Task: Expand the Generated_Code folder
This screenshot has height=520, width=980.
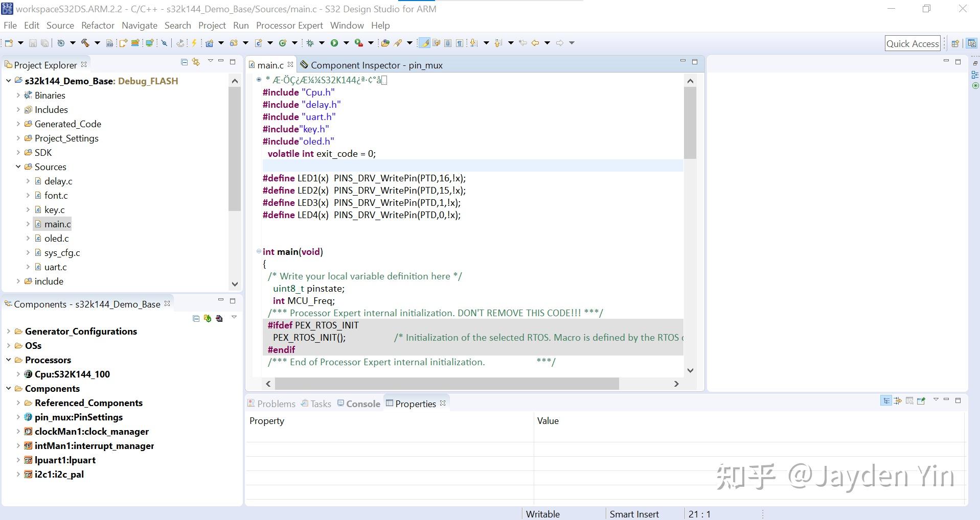Action: (18, 124)
